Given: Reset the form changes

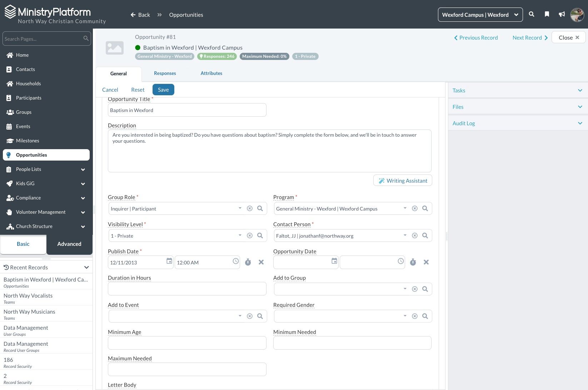Looking at the screenshot, I should [x=138, y=90].
